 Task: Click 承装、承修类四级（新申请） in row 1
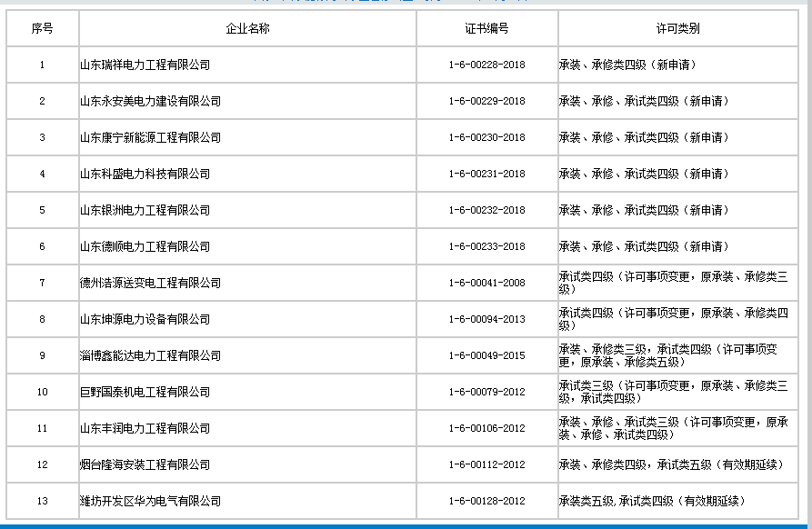tap(628, 65)
